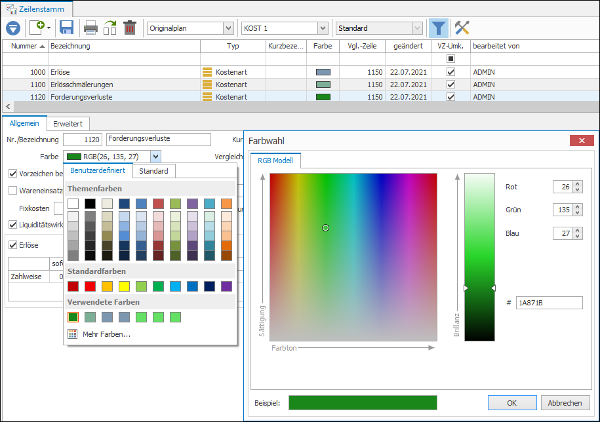Select the selected dark green used color

click(x=73, y=317)
